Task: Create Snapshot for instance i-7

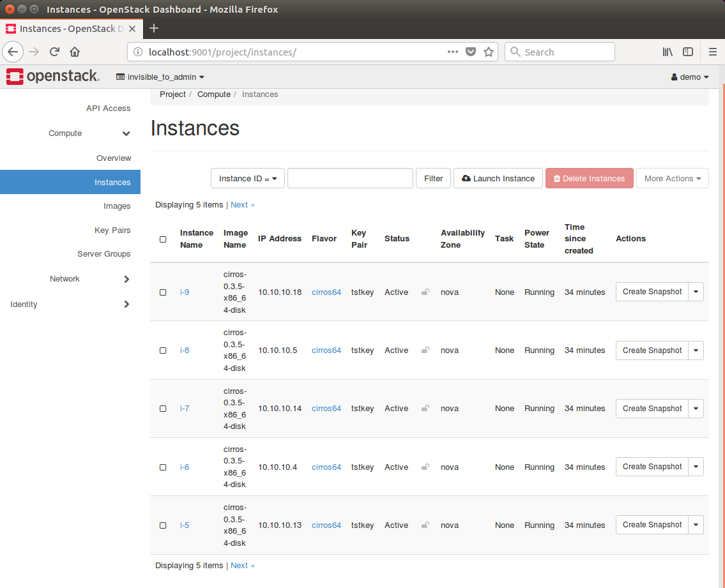Action: pos(652,409)
